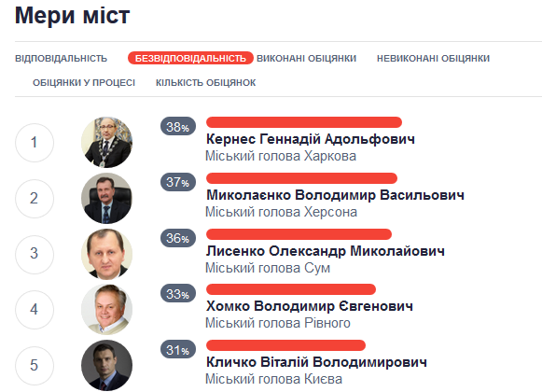542x392 pixels.
Task: Select the БЕЗВІДПОВІДАЛЬНІСТЬ tab
Action: (190, 58)
